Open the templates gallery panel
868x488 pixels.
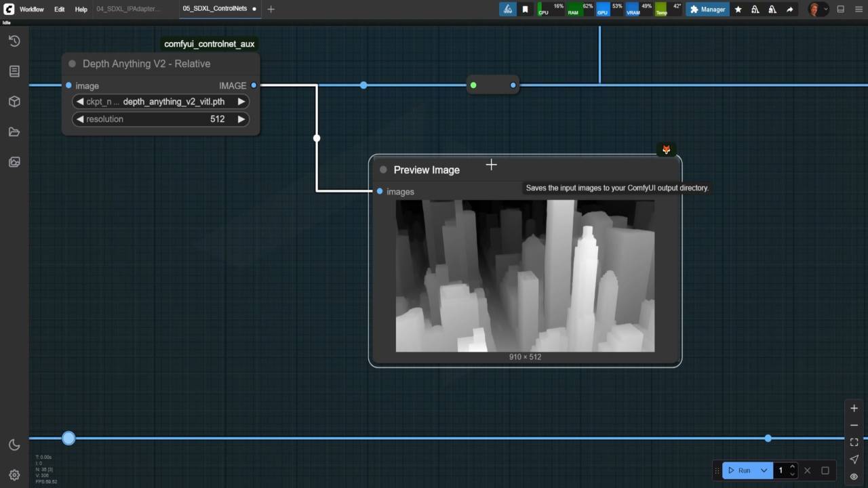point(14,162)
